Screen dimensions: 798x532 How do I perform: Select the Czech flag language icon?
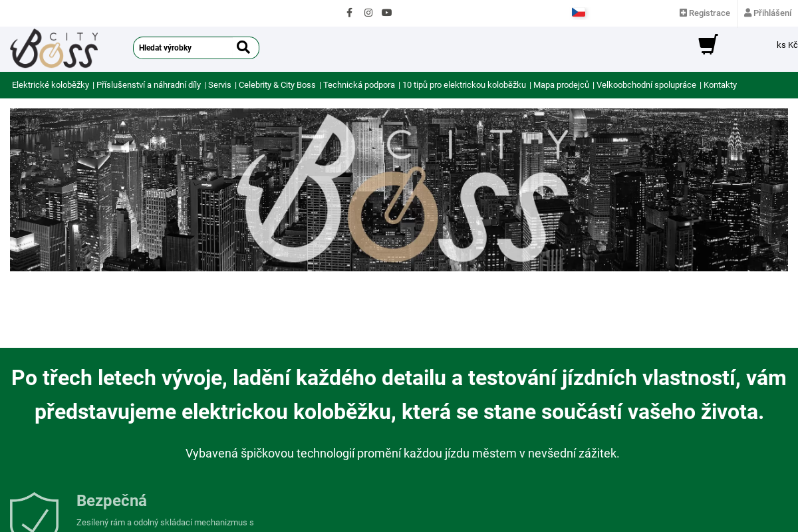579,12
